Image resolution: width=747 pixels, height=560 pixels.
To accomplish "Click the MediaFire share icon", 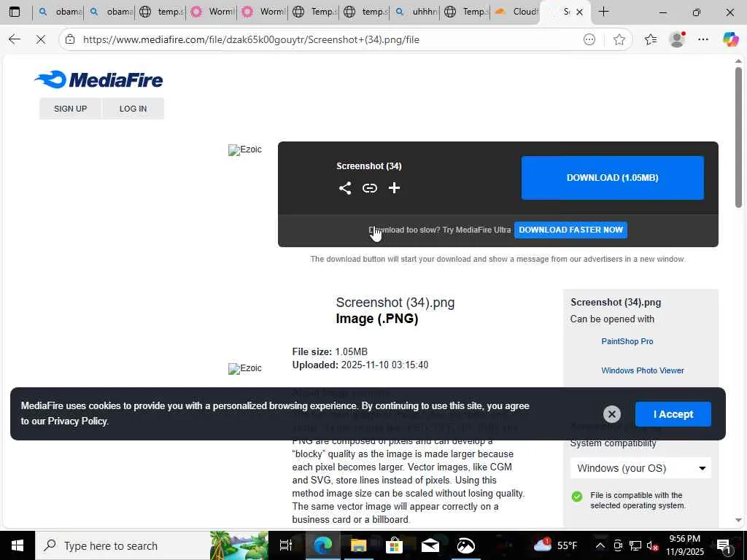I will [x=345, y=188].
